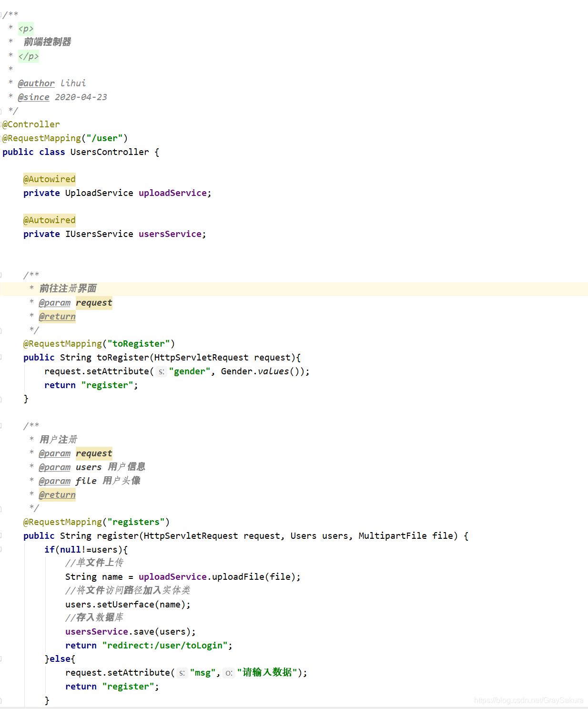The image size is (588, 709).
Task: Click the opening <p> tag in class comment
Action: [26, 29]
